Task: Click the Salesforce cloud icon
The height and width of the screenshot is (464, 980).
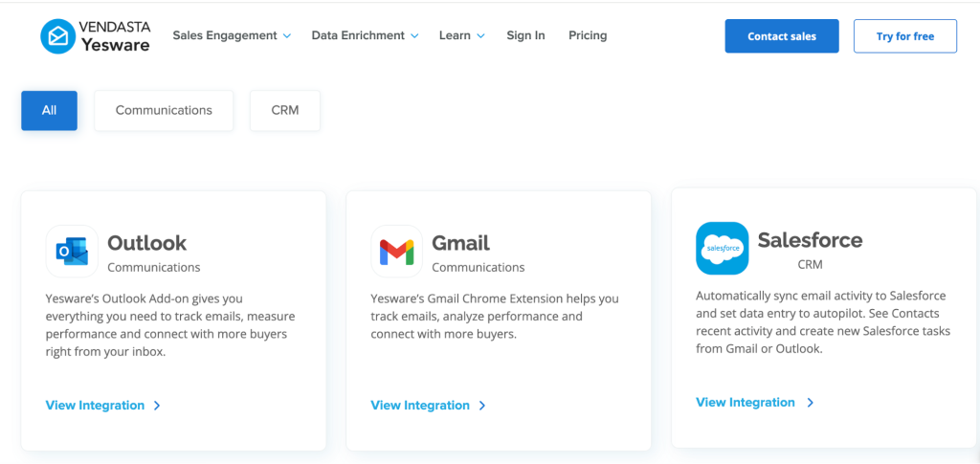Action: [722, 248]
